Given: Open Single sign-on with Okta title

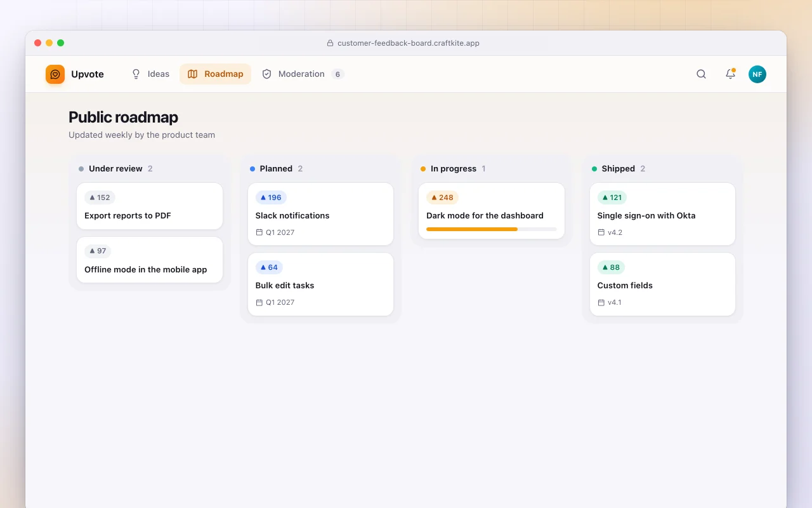Looking at the screenshot, I should pyautogui.click(x=646, y=216).
